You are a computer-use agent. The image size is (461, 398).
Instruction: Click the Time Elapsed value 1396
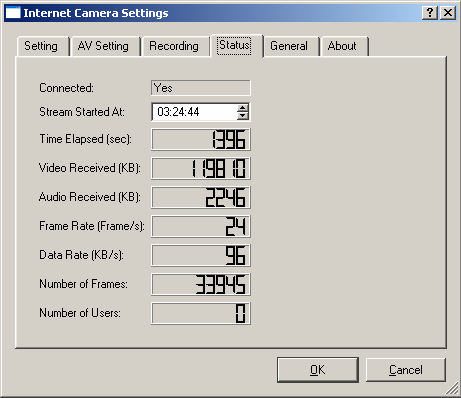coord(201,139)
